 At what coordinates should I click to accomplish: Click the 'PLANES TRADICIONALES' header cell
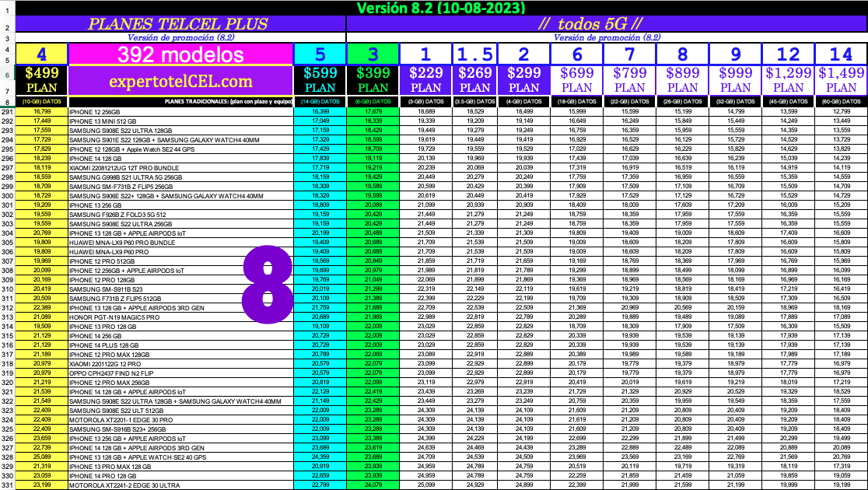point(180,102)
